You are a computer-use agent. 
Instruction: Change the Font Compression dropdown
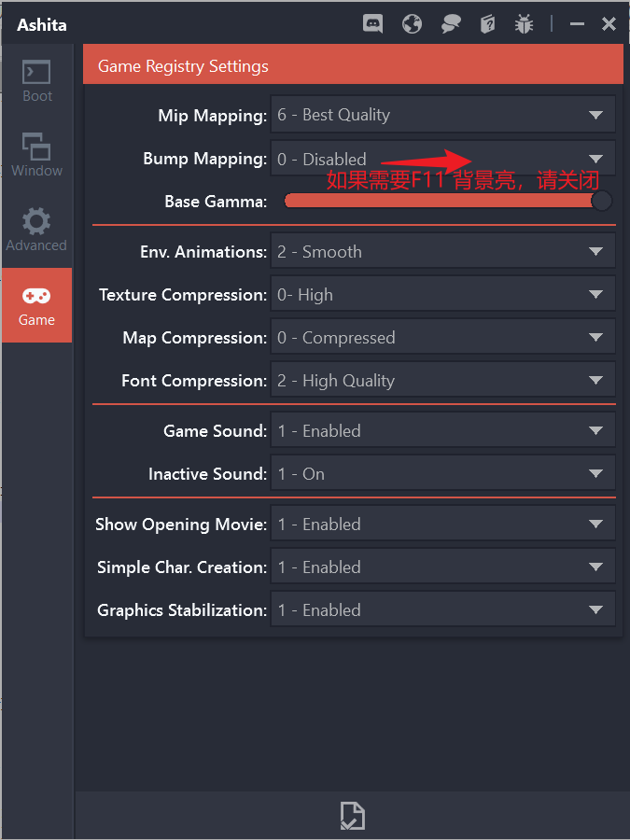pyautogui.click(x=442, y=381)
